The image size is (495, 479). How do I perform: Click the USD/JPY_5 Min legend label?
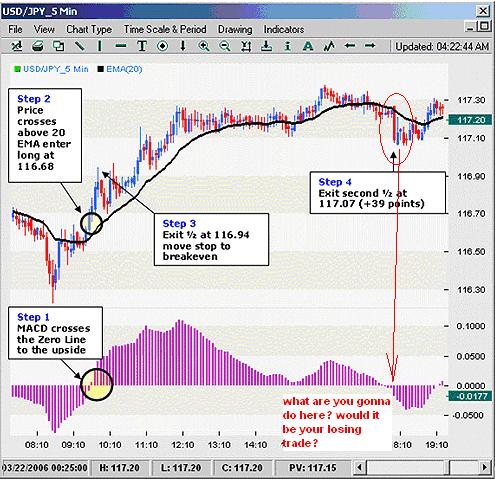(x=56, y=69)
